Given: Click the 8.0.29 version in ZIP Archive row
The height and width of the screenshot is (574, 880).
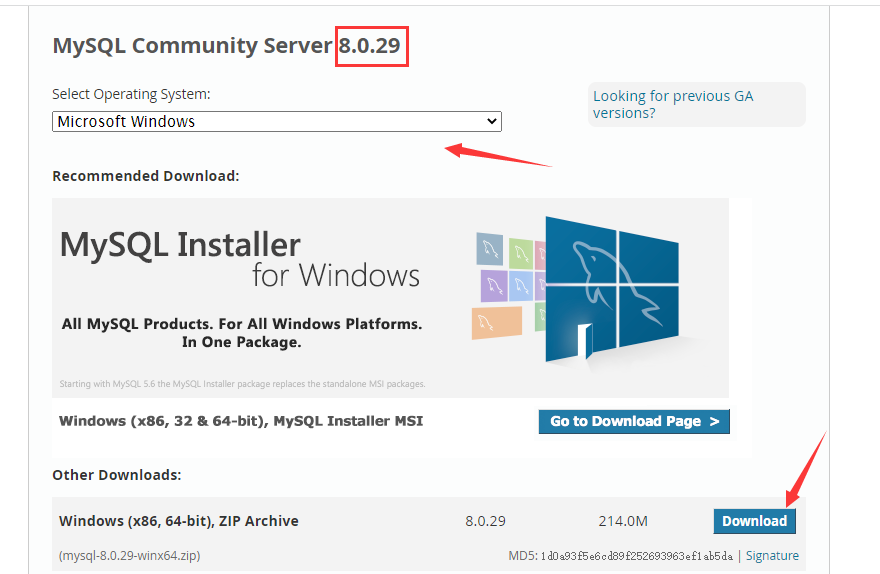Looking at the screenshot, I should coord(485,521).
